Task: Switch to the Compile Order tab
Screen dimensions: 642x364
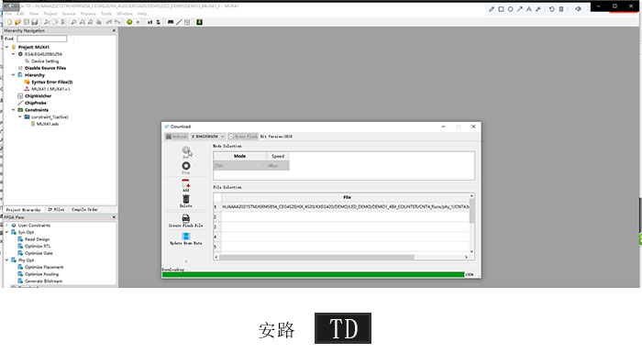Action: pyautogui.click(x=84, y=210)
